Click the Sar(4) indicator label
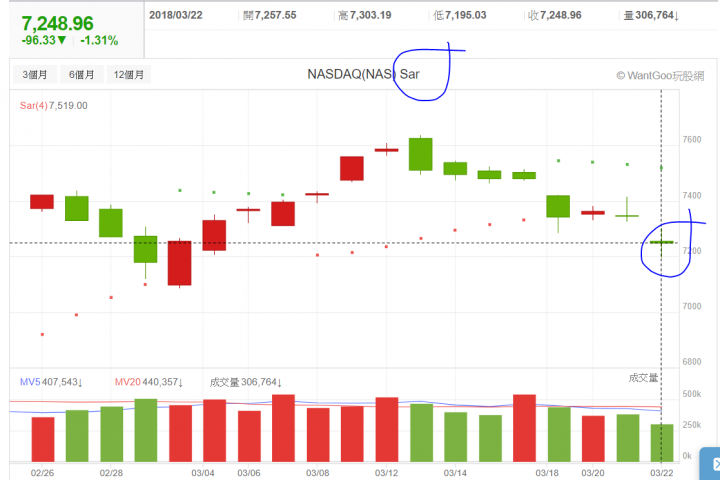Screen dimensions: 720x480 click(x=34, y=106)
